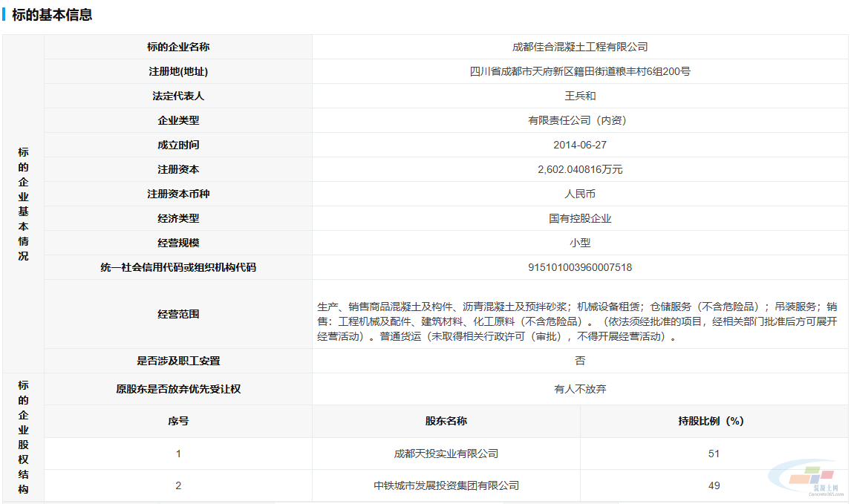Select economic type 国有控股企业

tap(580, 218)
